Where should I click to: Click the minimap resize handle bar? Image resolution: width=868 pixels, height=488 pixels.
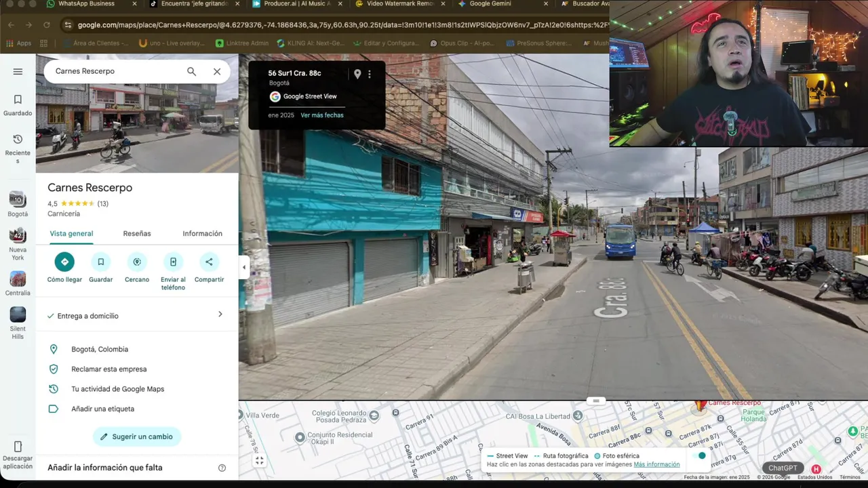596,401
